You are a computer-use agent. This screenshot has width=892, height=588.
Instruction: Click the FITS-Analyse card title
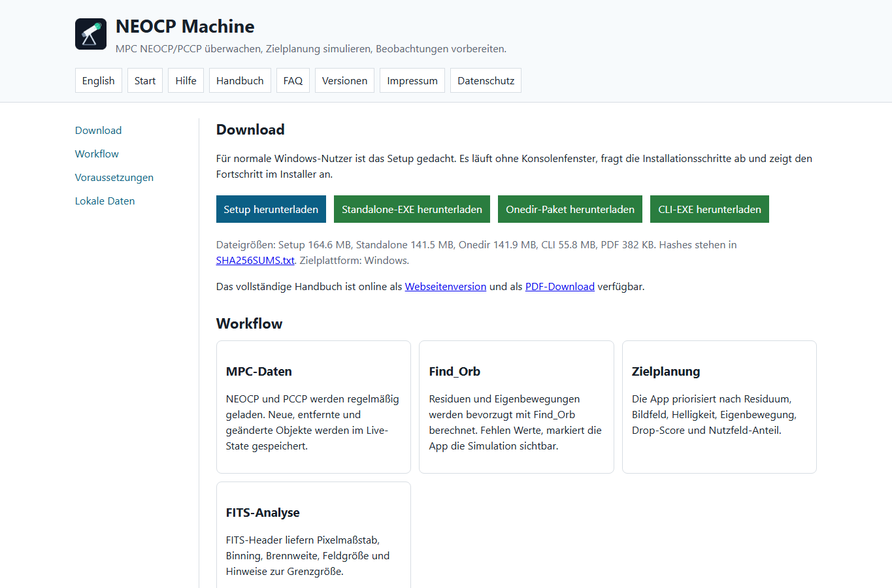tap(263, 512)
